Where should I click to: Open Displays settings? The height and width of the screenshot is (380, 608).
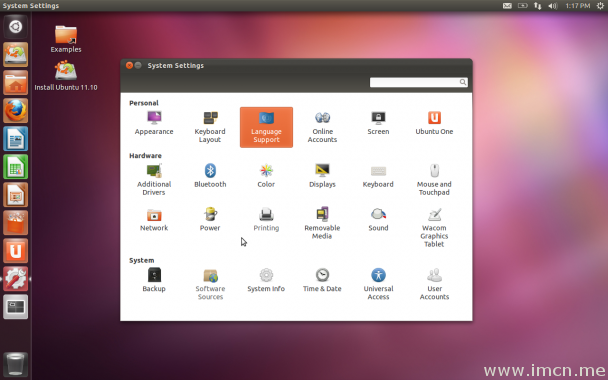point(322,176)
